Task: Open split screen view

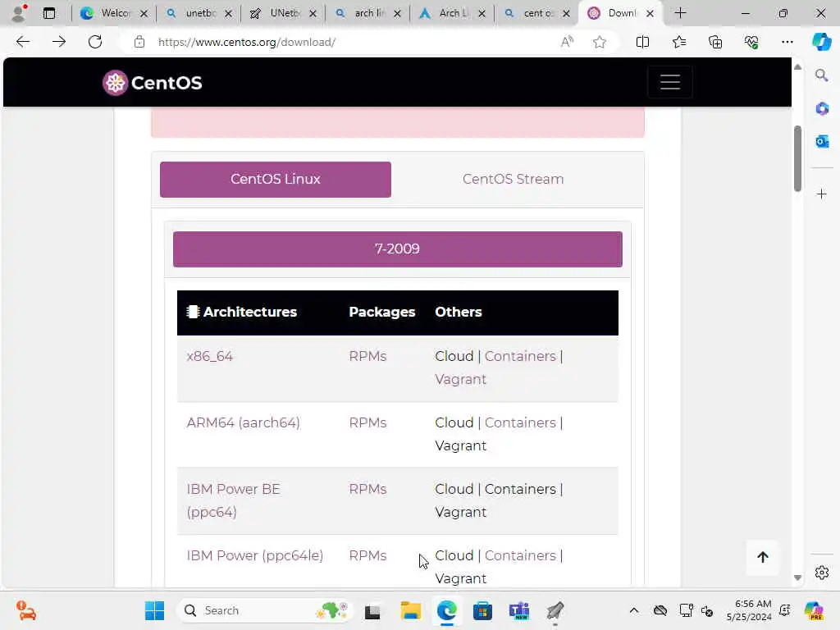Action: (642, 42)
